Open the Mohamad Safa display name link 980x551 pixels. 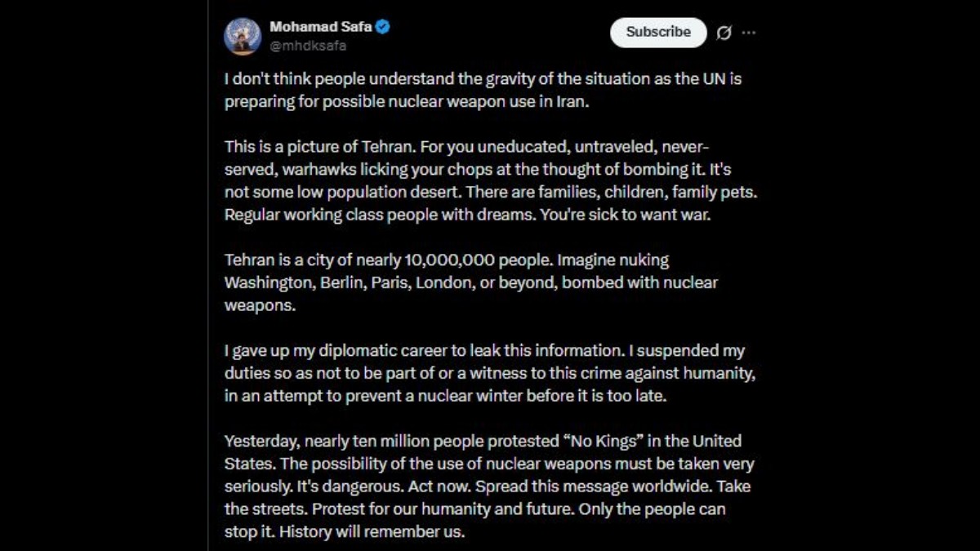click(320, 27)
